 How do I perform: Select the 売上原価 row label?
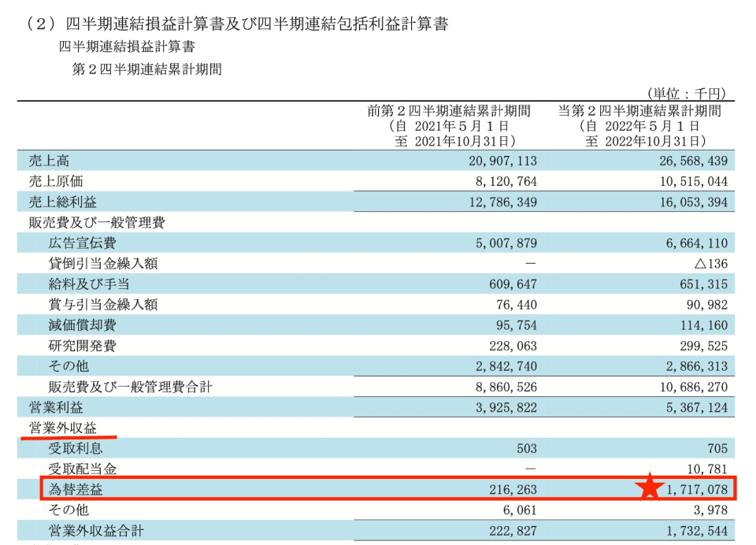55,181
